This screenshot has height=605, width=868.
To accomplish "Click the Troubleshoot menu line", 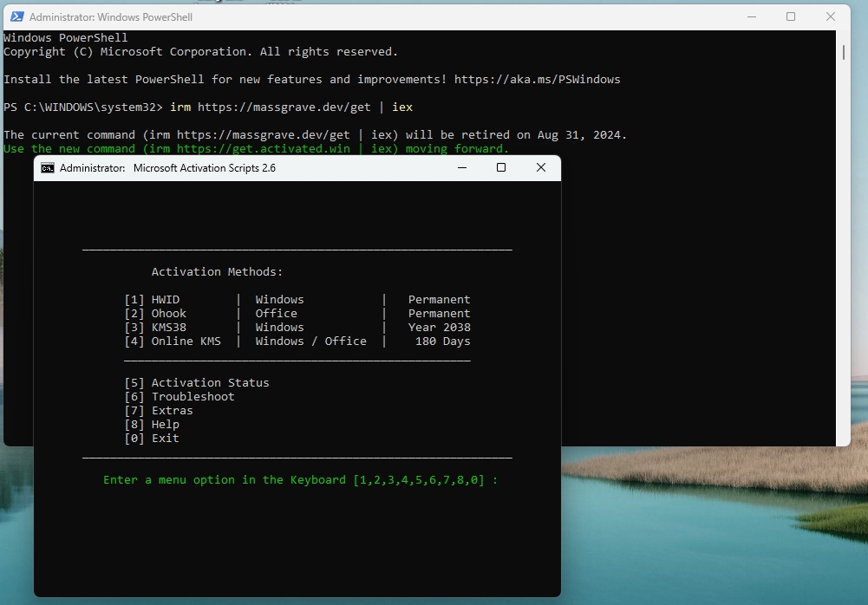I will [179, 397].
